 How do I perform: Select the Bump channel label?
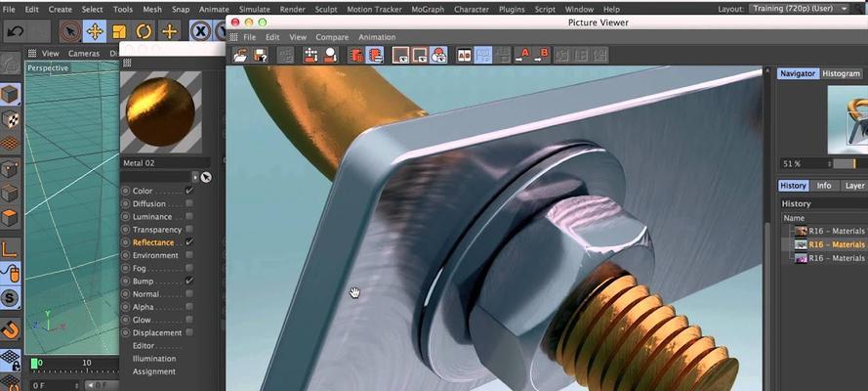(143, 281)
